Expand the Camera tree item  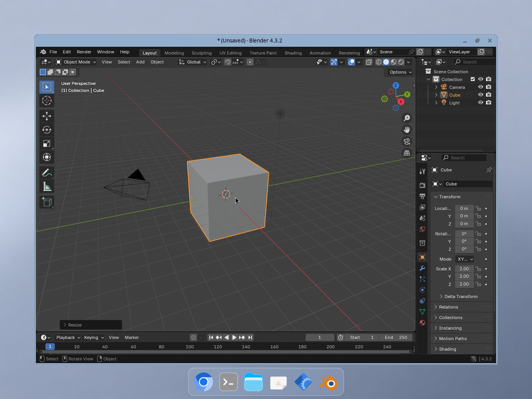(x=436, y=87)
